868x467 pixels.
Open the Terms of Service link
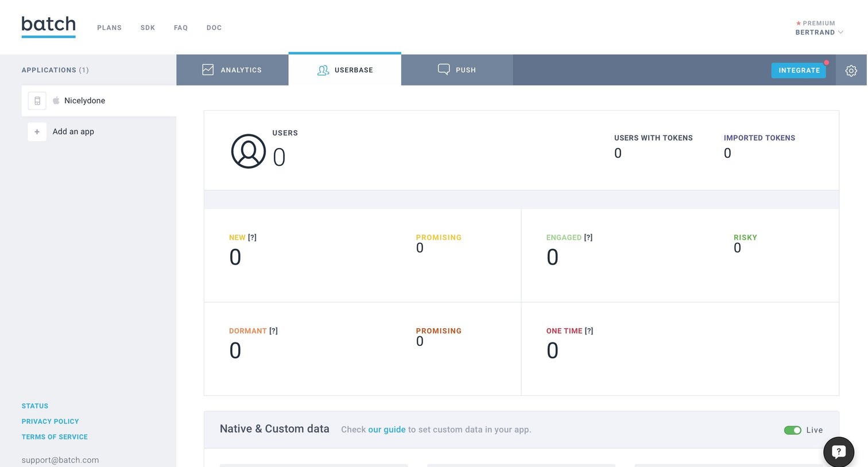(55, 437)
